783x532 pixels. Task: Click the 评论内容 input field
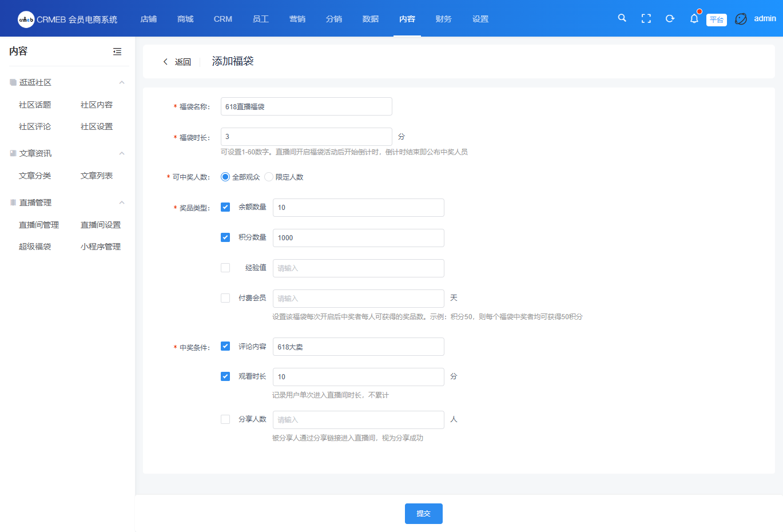[x=359, y=347]
